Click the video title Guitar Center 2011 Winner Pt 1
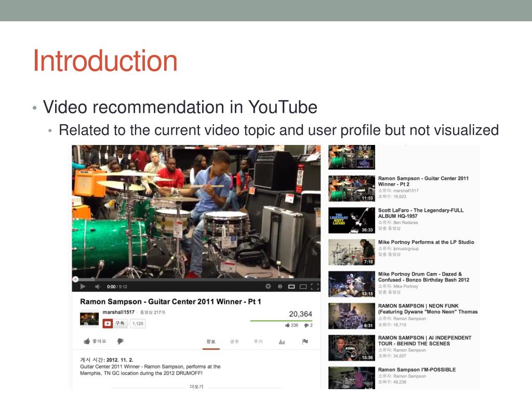The width and height of the screenshot is (532, 399). pos(170,302)
